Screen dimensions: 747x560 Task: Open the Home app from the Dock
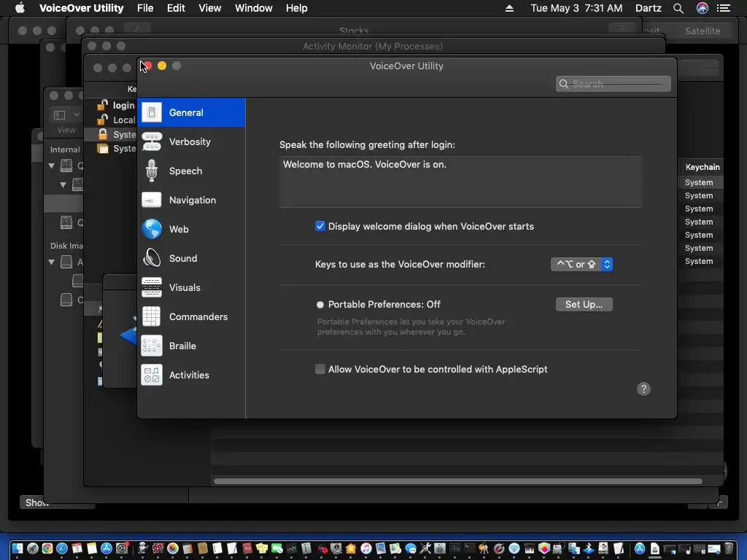[351, 548]
